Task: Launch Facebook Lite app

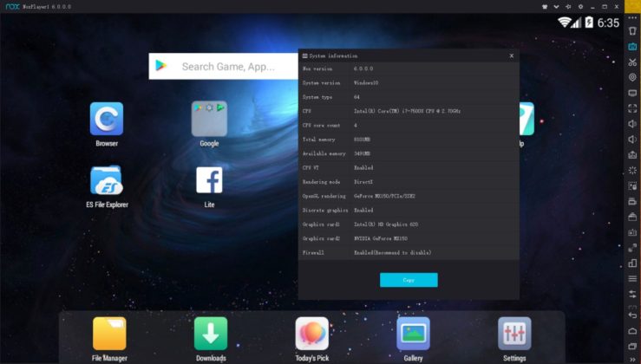Action: pyautogui.click(x=209, y=180)
